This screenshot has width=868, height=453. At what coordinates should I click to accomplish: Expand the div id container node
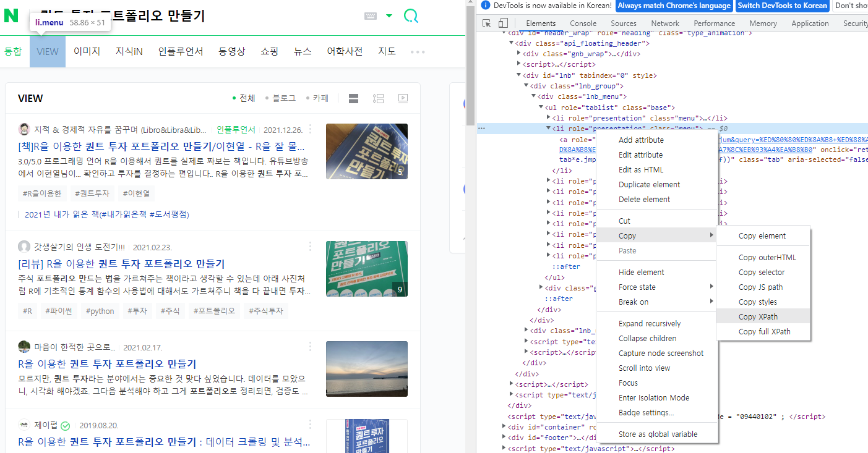tap(504, 427)
